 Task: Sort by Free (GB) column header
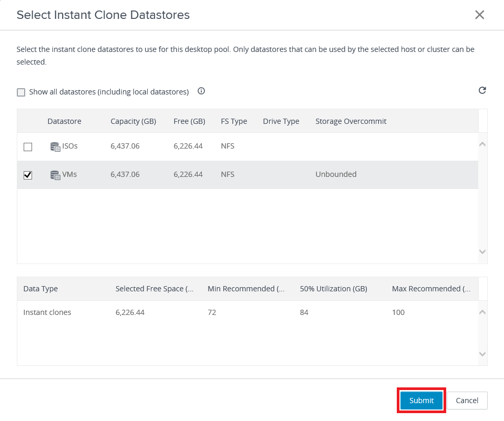(x=189, y=121)
